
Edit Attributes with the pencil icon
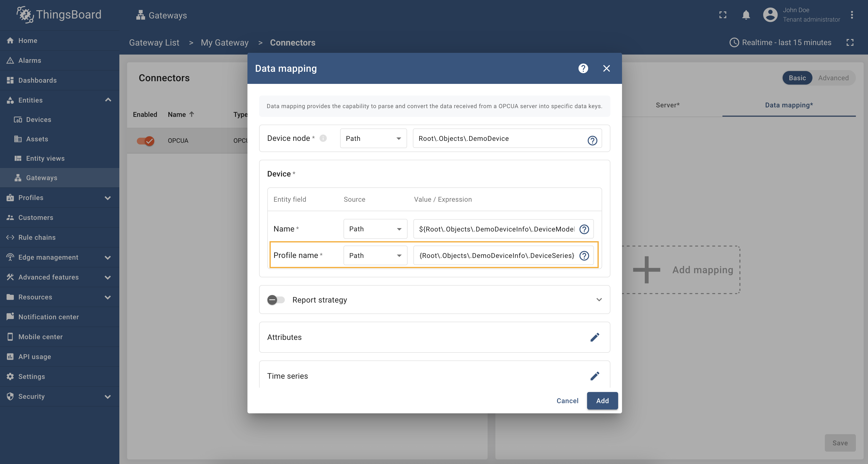tap(595, 337)
